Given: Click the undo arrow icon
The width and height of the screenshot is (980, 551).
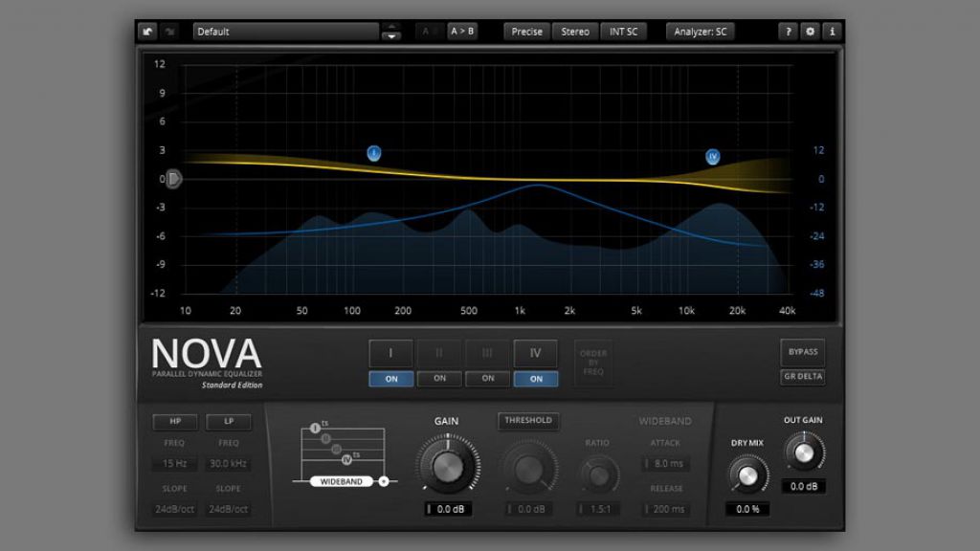Looking at the screenshot, I should click(147, 32).
